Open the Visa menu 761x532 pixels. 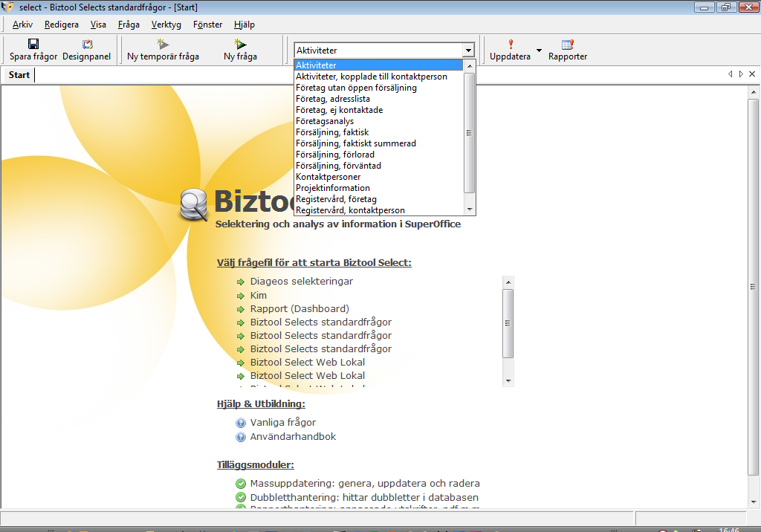[x=98, y=25]
